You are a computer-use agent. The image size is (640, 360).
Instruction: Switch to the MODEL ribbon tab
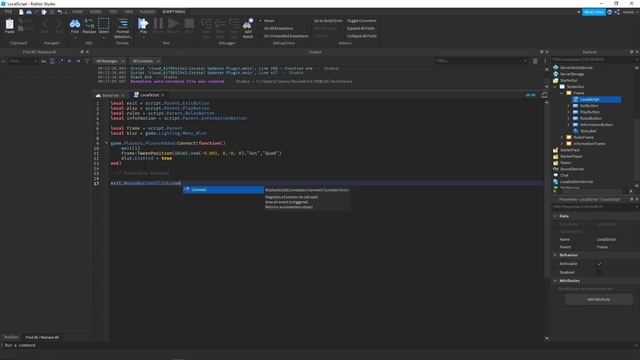(96, 11)
